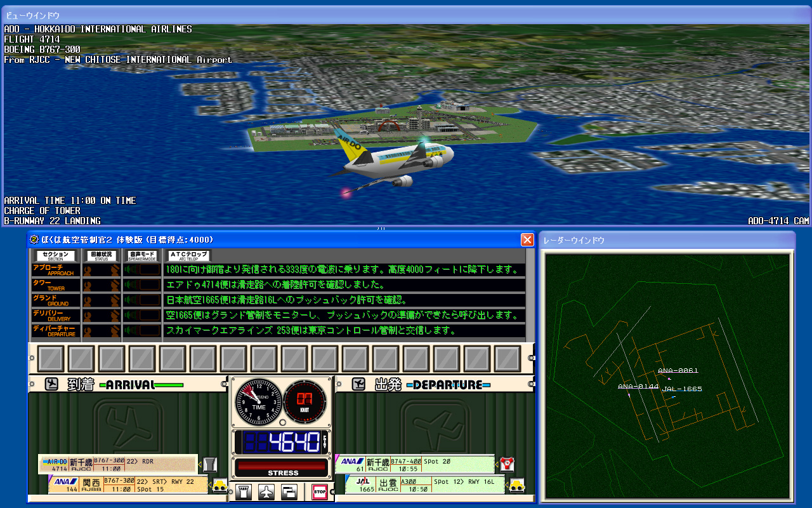Select the ディパーチャー DEPARTURE section label

(56, 330)
